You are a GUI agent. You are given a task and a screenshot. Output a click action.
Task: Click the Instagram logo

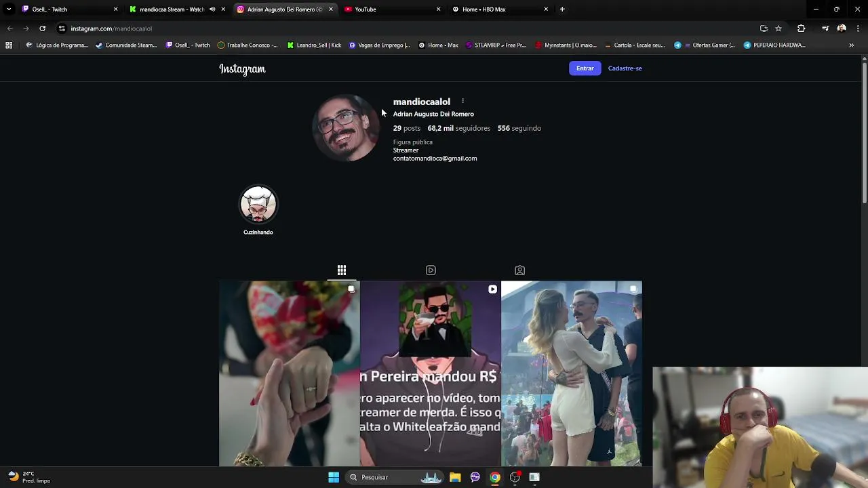point(242,69)
